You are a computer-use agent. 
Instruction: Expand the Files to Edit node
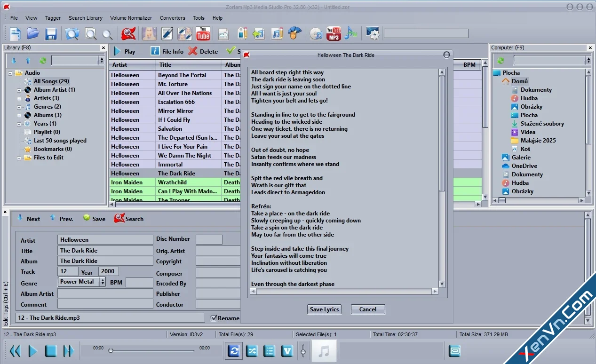[19, 158]
